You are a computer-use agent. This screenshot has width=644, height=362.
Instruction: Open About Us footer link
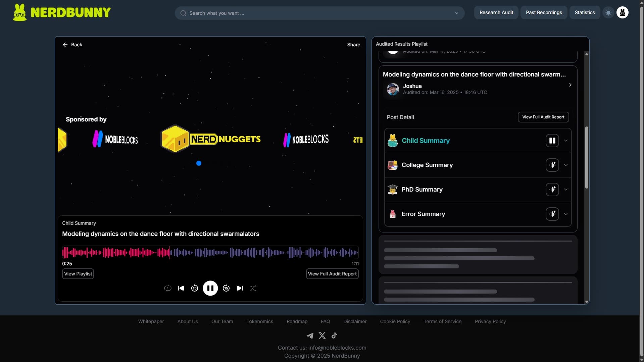(x=188, y=321)
